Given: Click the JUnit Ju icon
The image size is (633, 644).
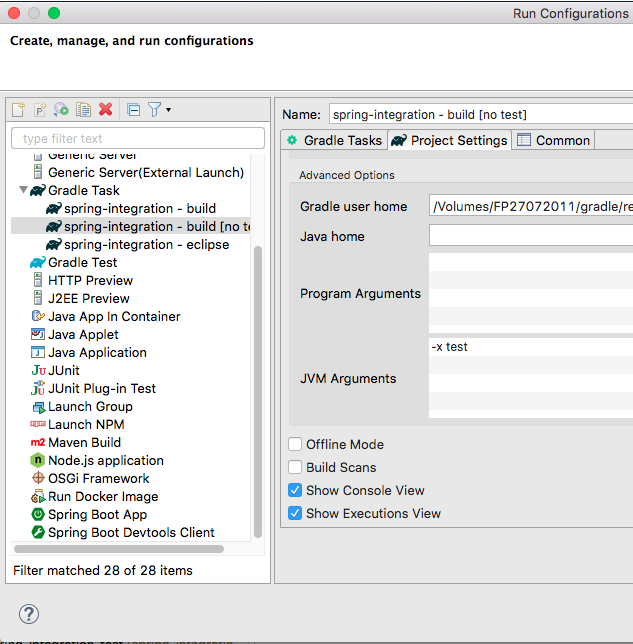Looking at the screenshot, I should point(38,370).
